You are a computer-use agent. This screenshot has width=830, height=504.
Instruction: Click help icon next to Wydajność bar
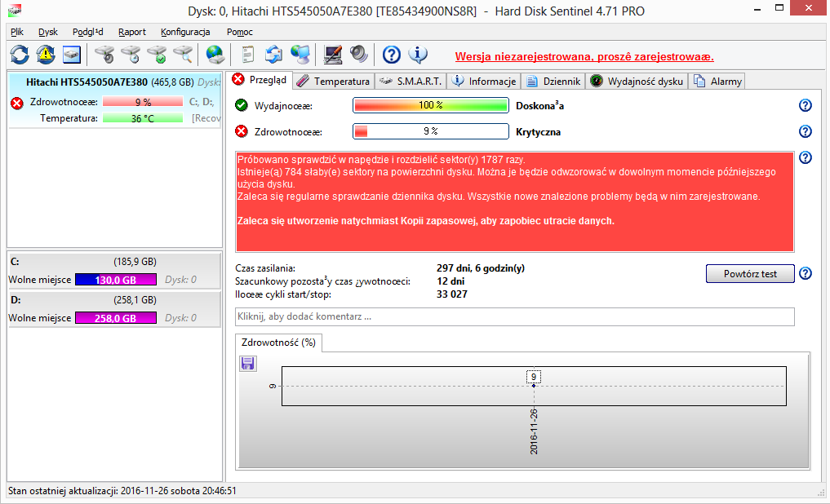pos(806,105)
